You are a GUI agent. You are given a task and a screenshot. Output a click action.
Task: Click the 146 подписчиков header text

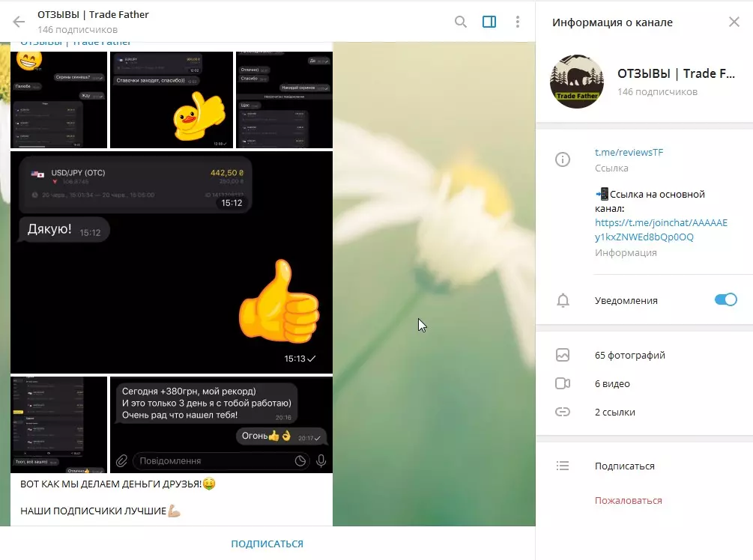[x=77, y=30]
